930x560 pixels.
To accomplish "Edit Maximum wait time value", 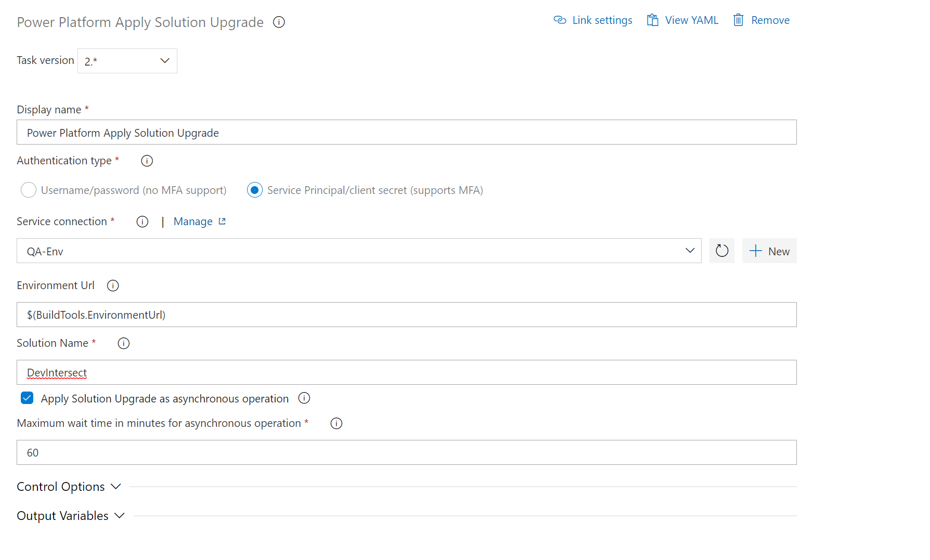I will 406,452.
